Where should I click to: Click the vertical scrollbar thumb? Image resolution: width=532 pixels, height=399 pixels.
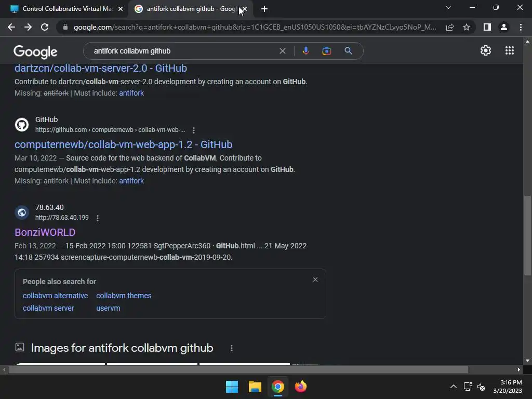pyautogui.click(x=527, y=235)
